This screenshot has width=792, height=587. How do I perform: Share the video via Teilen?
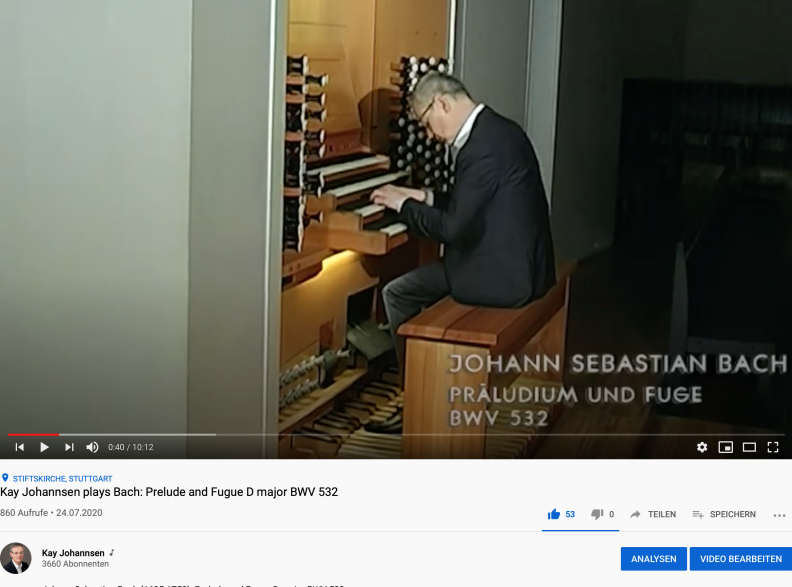(x=653, y=514)
